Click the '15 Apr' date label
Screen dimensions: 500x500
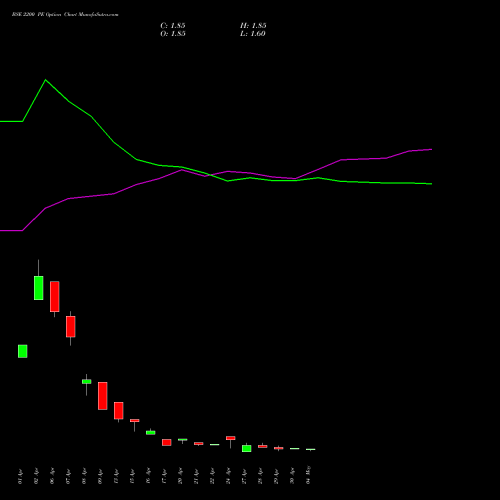click(132, 476)
